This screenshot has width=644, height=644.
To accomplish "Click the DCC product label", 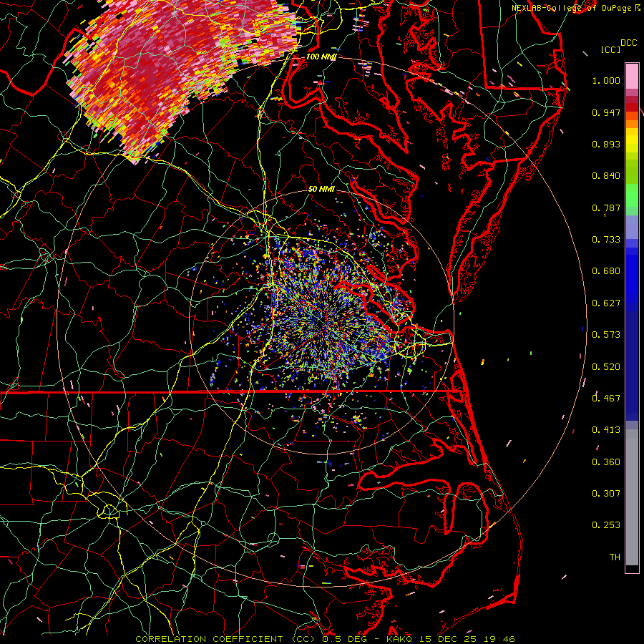I will pos(628,43).
